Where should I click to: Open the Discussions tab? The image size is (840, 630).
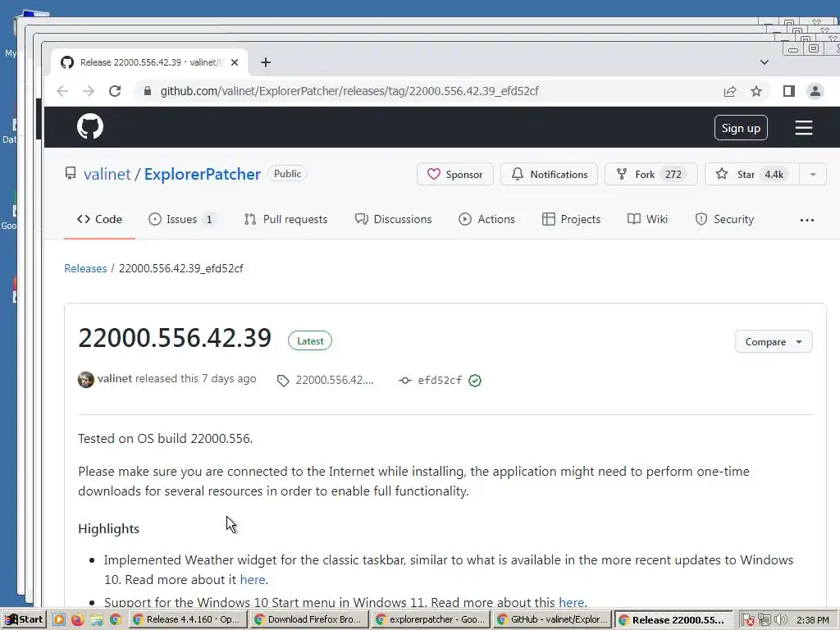click(393, 219)
